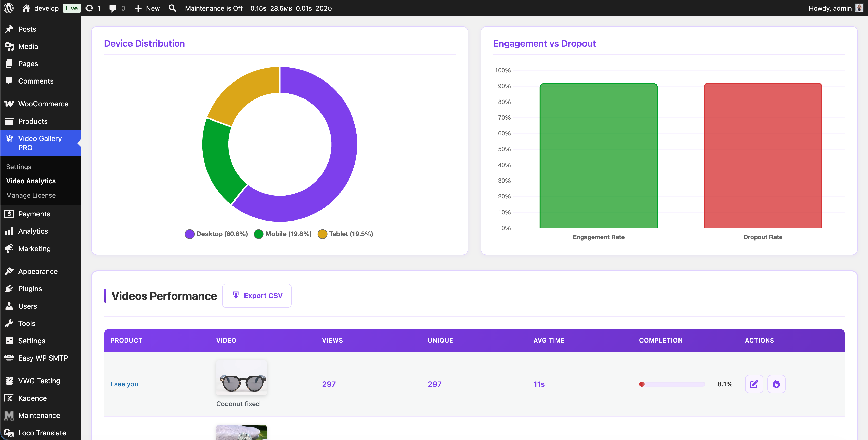Click the edit icon in Actions column
This screenshot has width=868, height=440.
[754, 384]
